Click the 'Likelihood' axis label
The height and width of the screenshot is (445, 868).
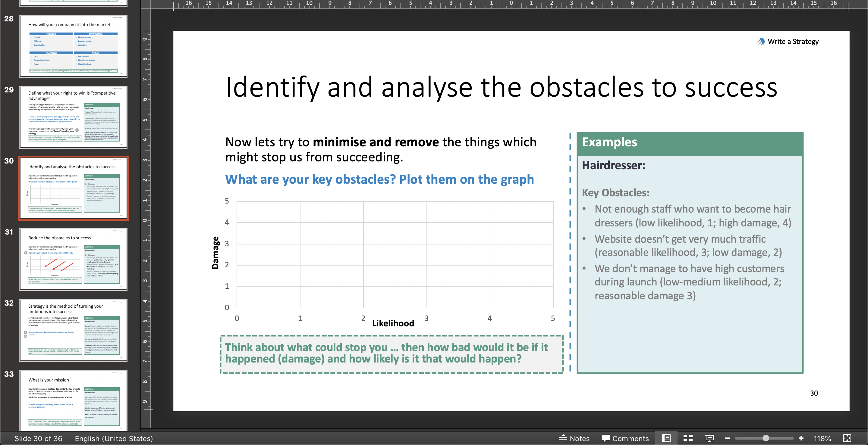pos(393,323)
